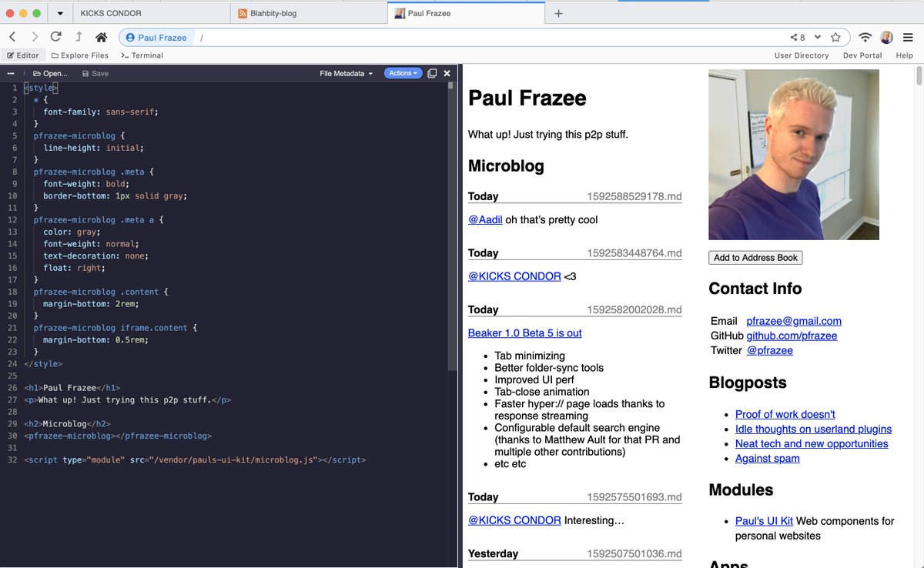Image resolution: width=924 pixels, height=568 pixels.
Task: Click code line 32 script tag text
Action: [195, 459]
